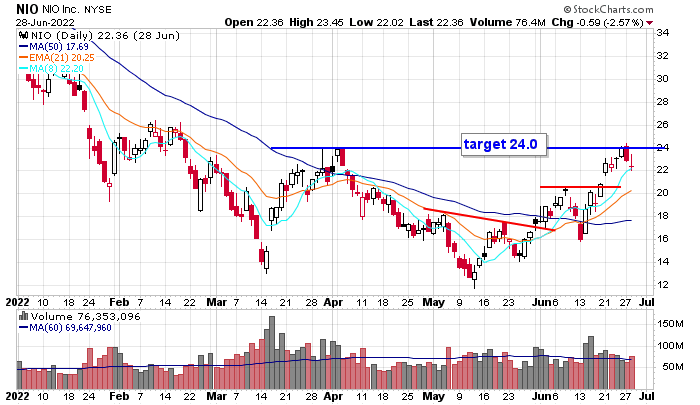Click the date '28-Jun-2022'

coord(45,22)
